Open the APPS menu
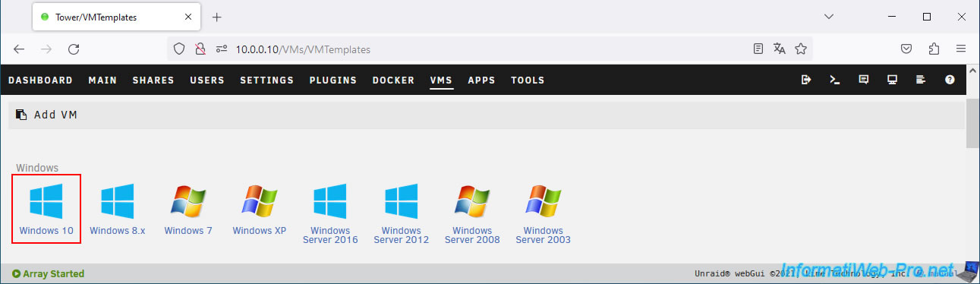 481,80
